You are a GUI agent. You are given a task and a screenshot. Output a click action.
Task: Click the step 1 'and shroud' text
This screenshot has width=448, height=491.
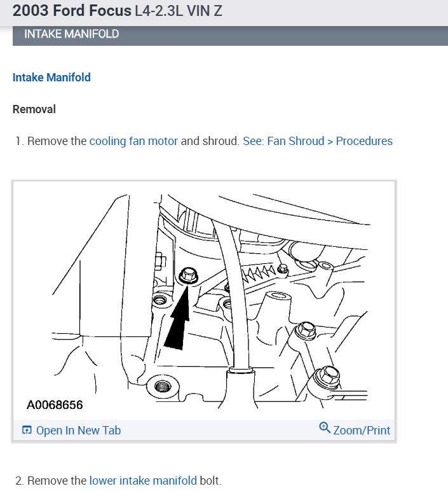click(x=210, y=141)
